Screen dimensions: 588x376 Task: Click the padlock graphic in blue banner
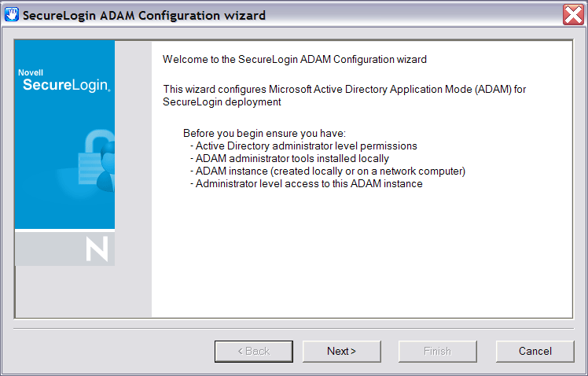93,157
